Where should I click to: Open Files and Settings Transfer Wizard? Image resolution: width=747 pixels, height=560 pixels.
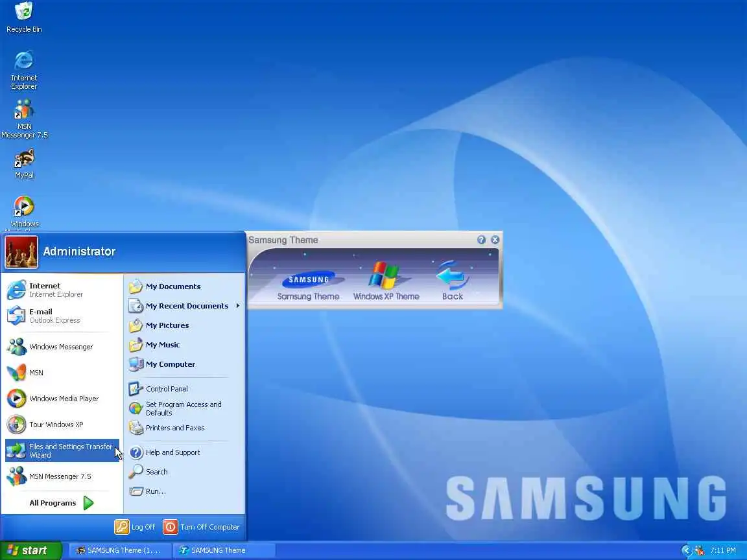[62, 450]
